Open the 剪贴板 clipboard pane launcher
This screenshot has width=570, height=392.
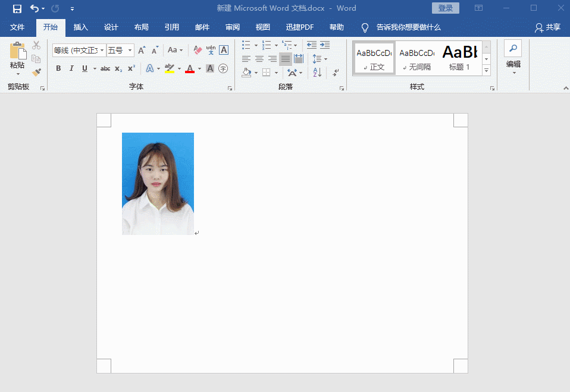(x=42, y=88)
